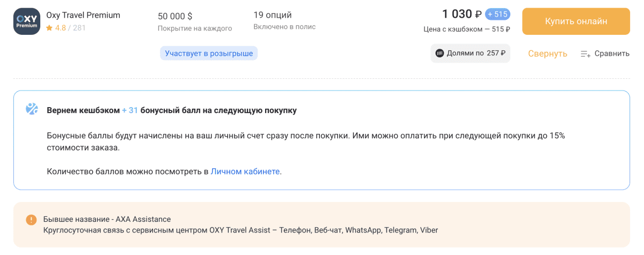
Task: Click the Включено в полис label
Action: [284, 27]
